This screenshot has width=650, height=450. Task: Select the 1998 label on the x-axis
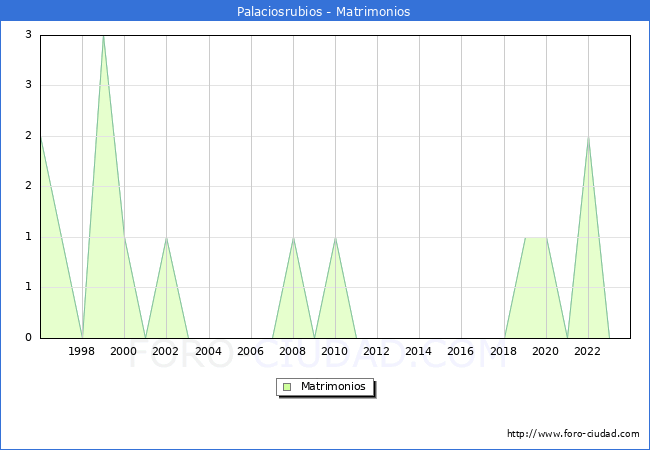[x=82, y=351]
